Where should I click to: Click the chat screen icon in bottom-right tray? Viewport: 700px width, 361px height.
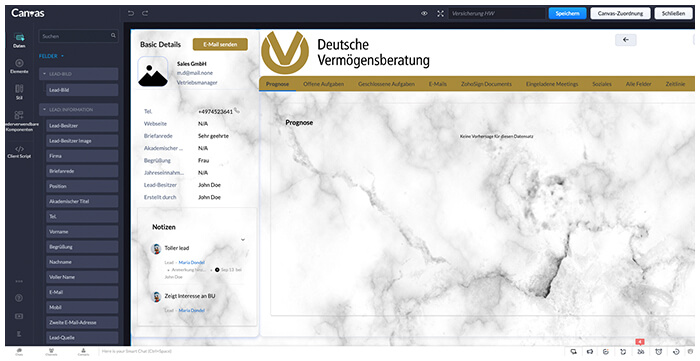pyautogui.click(x=574, y=352)
